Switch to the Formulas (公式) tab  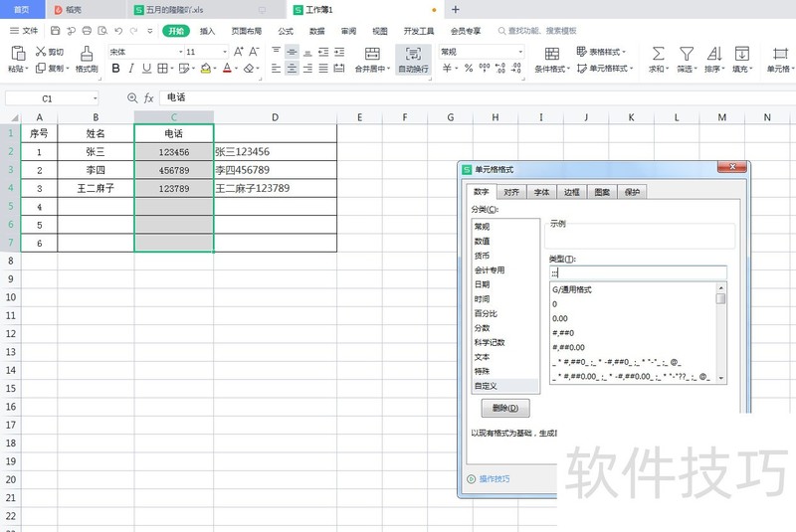(x=286, y=31)
